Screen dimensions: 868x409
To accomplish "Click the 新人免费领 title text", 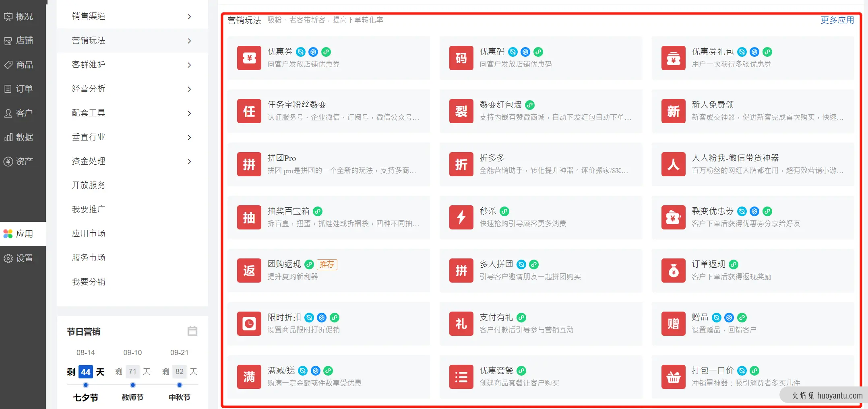I will pyautogui.click(x=713, y=105).
